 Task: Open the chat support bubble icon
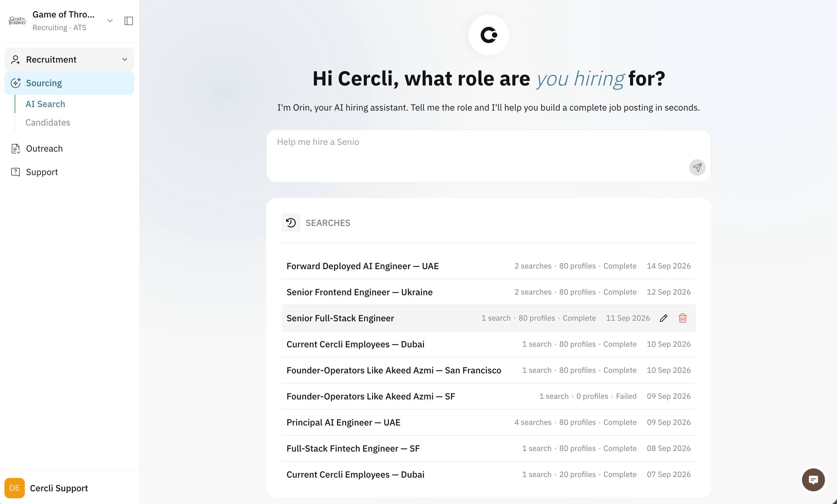813,480
